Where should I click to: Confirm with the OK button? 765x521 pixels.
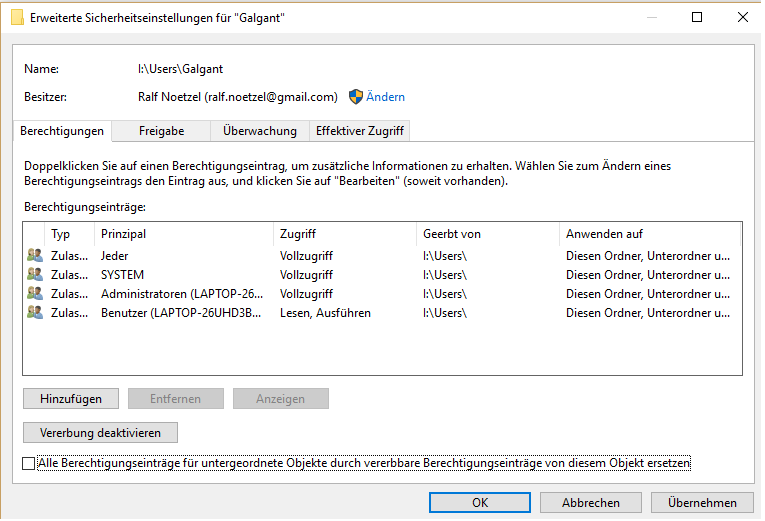tap(480, 502)
